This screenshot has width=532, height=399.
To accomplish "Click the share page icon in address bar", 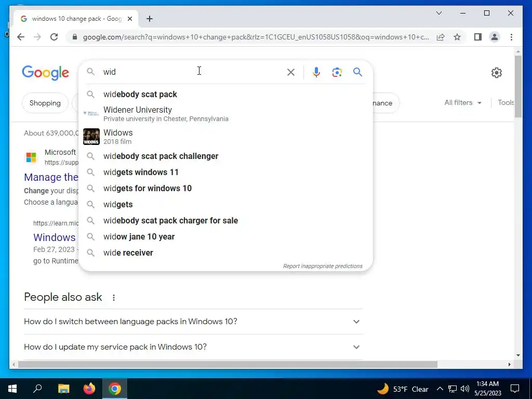I will tap(441, 37).
